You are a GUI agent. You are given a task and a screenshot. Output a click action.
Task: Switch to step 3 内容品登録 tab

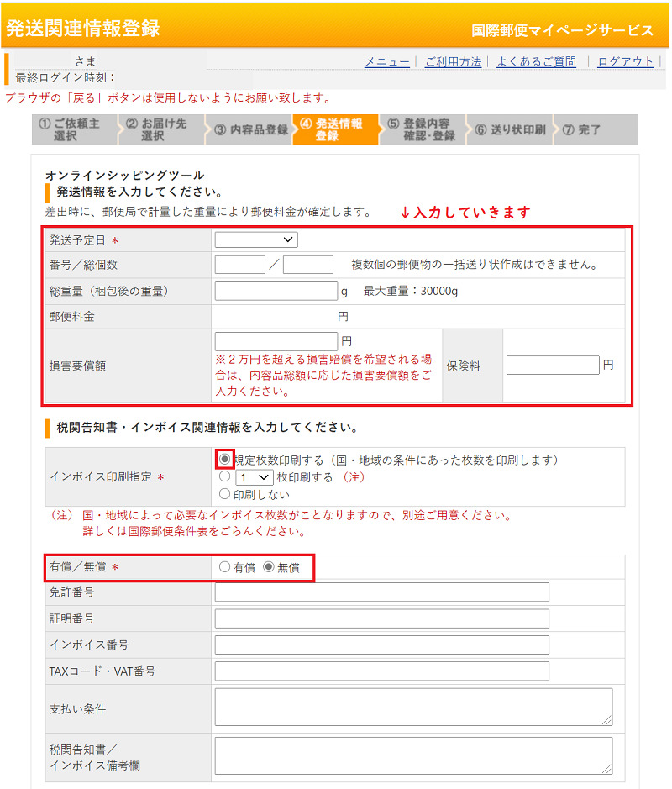(x=250, y=129)
